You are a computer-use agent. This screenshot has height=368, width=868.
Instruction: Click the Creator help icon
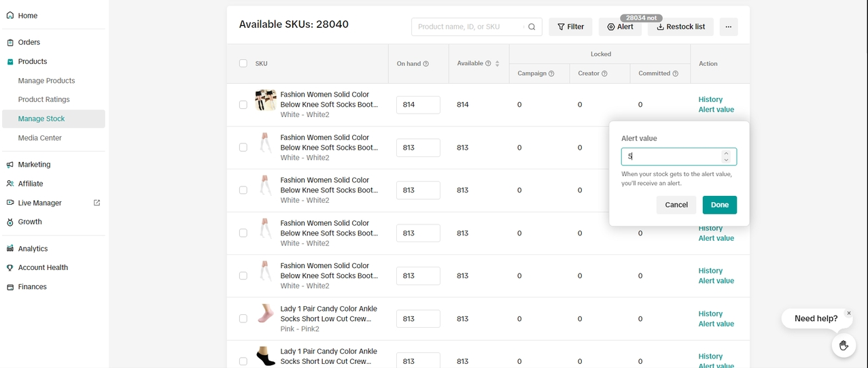pyautogui.click(x=604, y=73)
